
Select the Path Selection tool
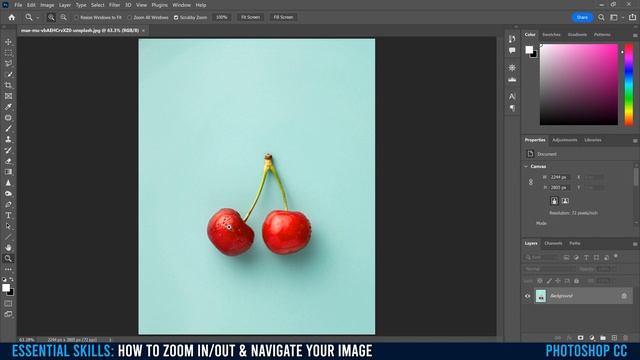pyautogui.click(x=8, y=226)
